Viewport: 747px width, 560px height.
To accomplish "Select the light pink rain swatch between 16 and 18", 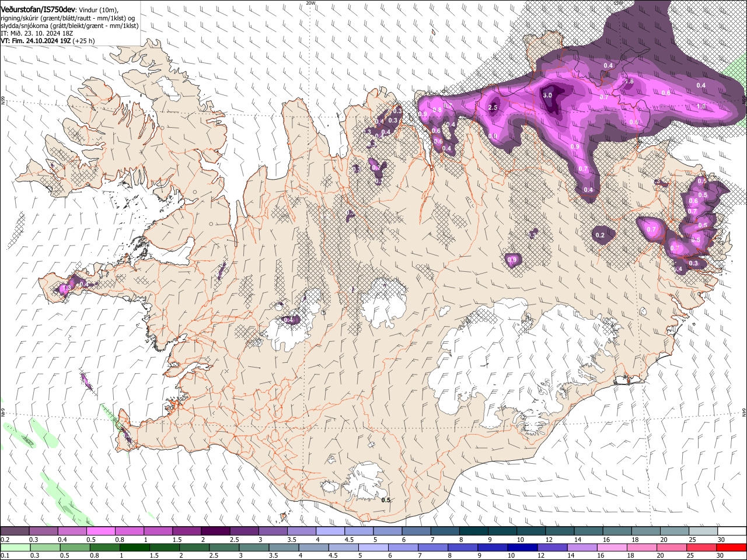I will [613, 548].
